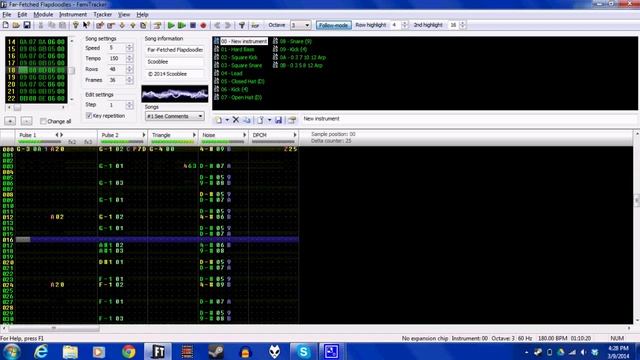Viewport: 640px width, 360px height.
Task: Remove the selected instrument
Action: coord(236,120)
